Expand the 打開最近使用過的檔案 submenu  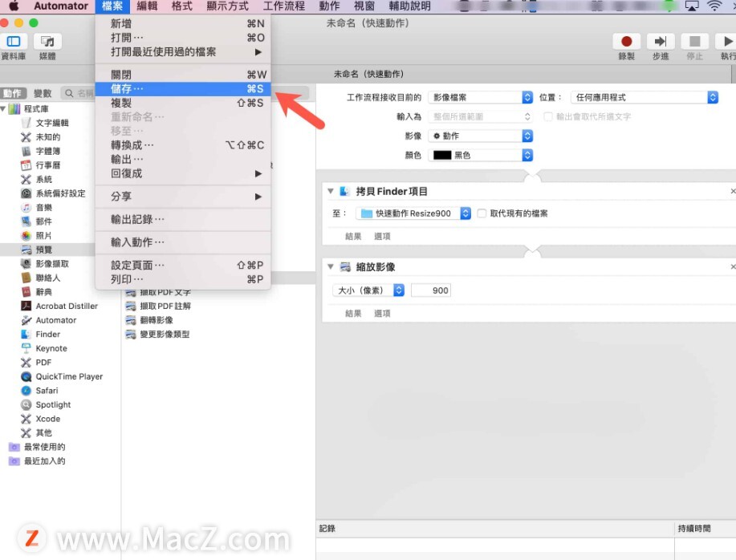(183, 51)
